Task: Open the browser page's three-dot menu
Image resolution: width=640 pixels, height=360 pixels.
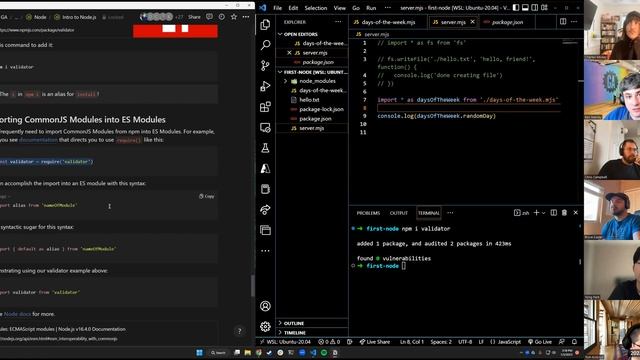Action: [x=246, y=17]
